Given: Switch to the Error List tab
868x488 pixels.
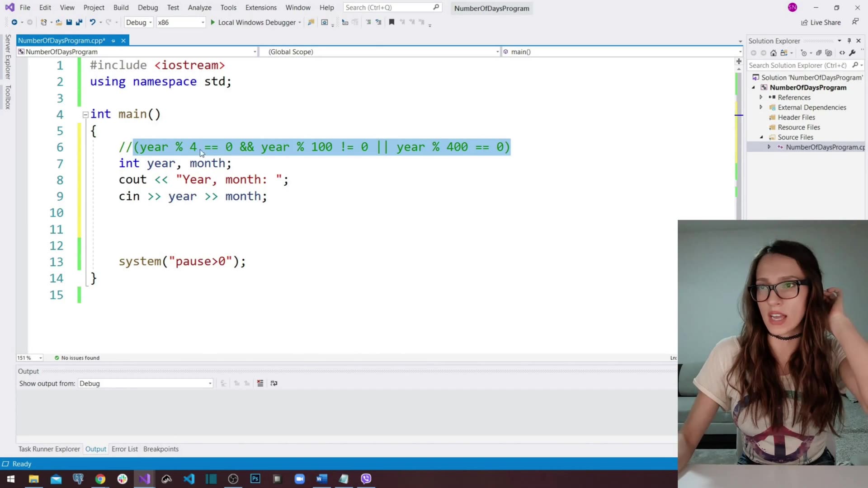Looking at the screenshot, I should [124, 449].
